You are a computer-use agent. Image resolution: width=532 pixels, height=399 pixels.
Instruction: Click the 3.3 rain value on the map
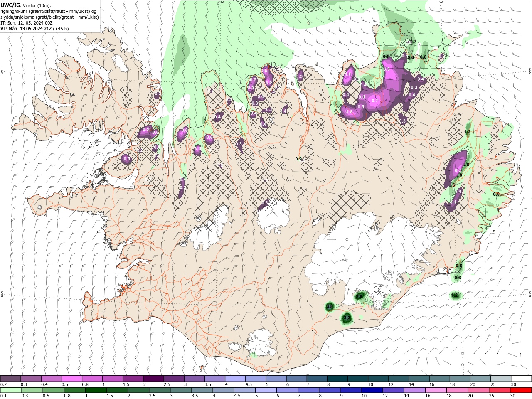click(x=347, y=318)
